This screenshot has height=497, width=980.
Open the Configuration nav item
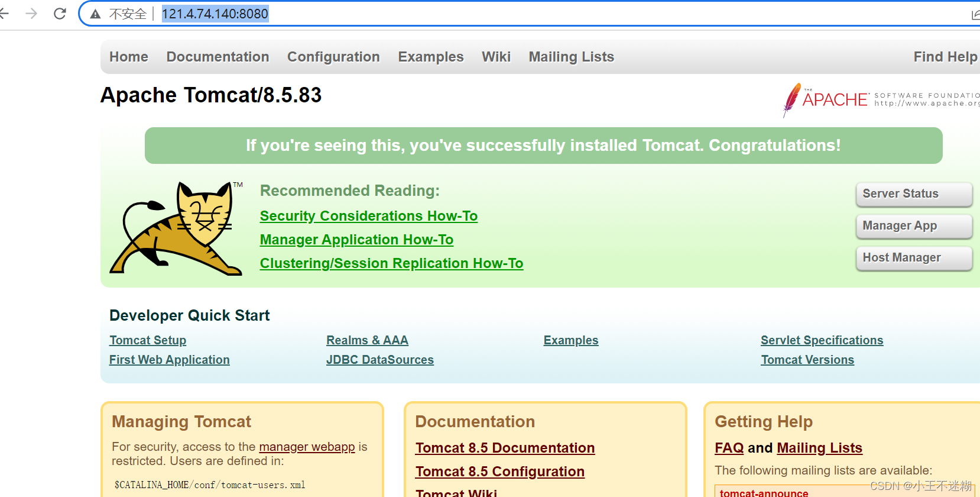(x=333, y=57)
